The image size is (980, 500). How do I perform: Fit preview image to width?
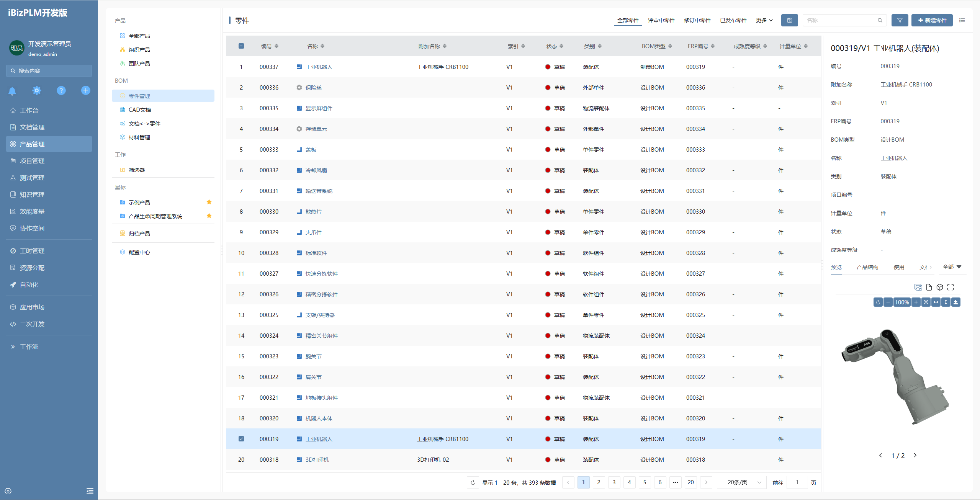tap(936, 302)
